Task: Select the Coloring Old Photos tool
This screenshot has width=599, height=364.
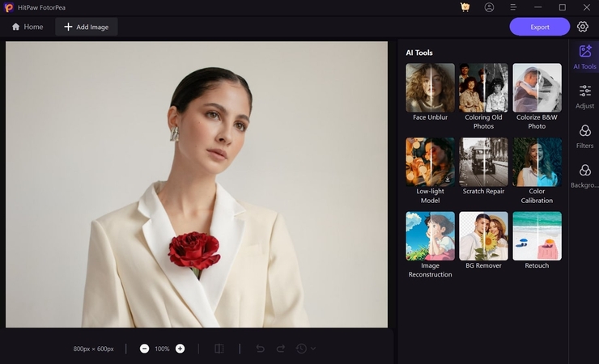Action: [483, 97]
